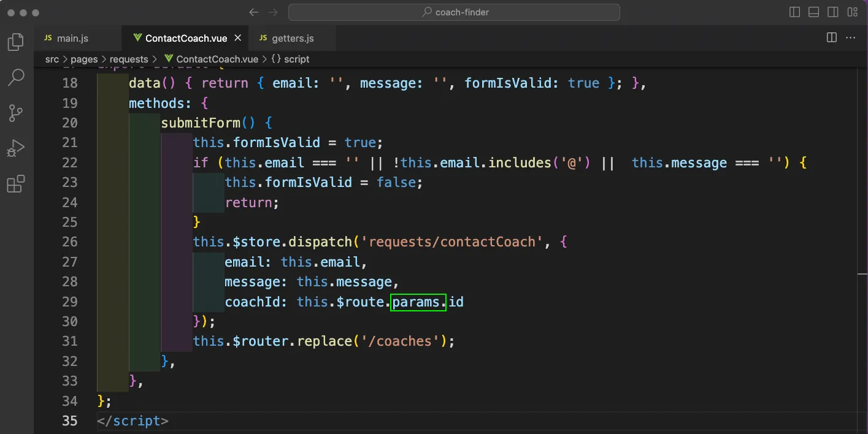The height and width of the screenshot is (434, 868).
Task: Open the Source Control view
Action: pos(15,113)
